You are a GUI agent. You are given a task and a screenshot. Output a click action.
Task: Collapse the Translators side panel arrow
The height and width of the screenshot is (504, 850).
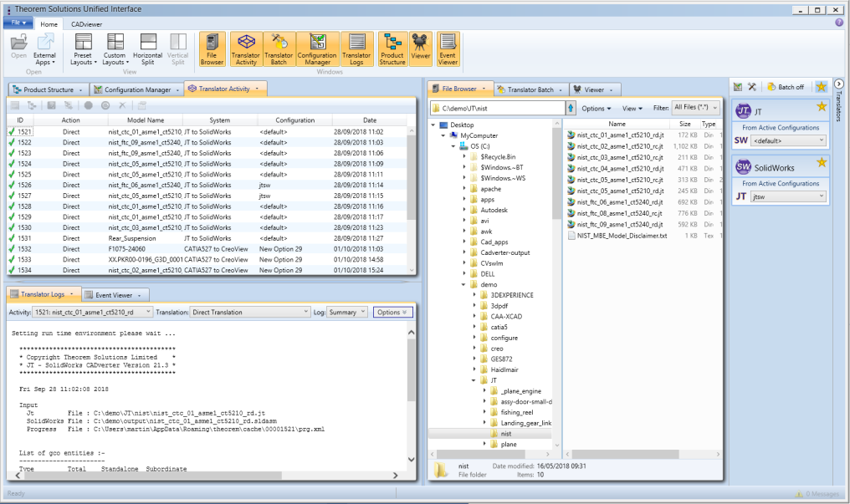click(839, 84)
